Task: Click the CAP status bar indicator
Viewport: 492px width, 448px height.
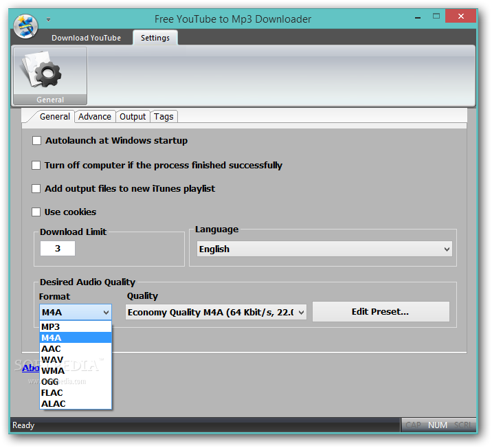Action: tap(413, 425)
